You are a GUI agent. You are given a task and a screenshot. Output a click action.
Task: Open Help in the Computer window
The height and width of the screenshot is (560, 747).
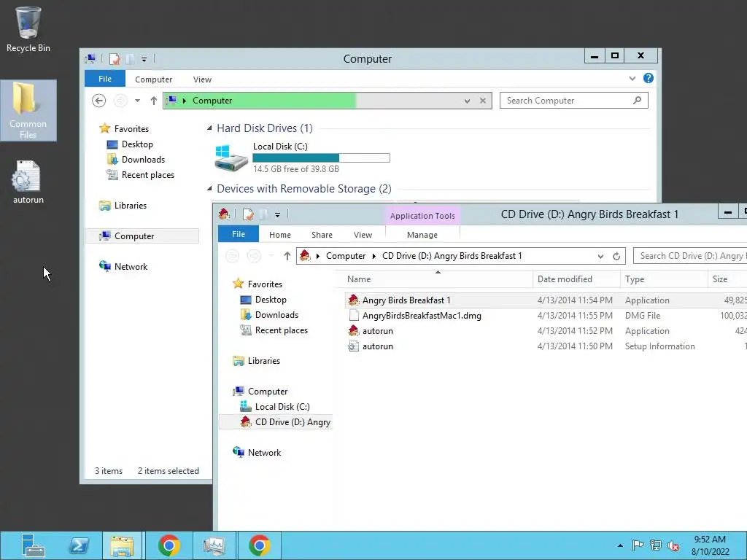click(x=648, y=79)
